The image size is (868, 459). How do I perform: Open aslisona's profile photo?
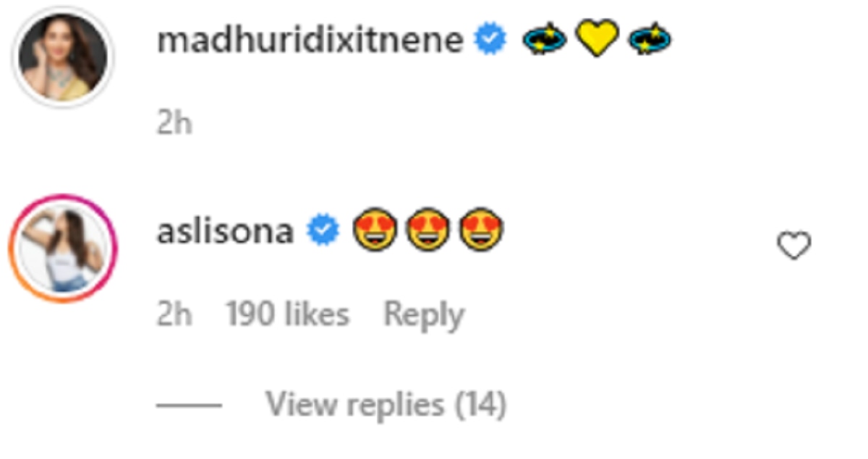62,248
